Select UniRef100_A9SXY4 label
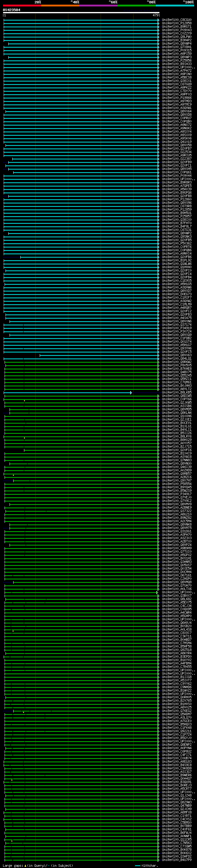Image resolution: width=197 pixels, height=868 pixels. (x=176, y=132)
